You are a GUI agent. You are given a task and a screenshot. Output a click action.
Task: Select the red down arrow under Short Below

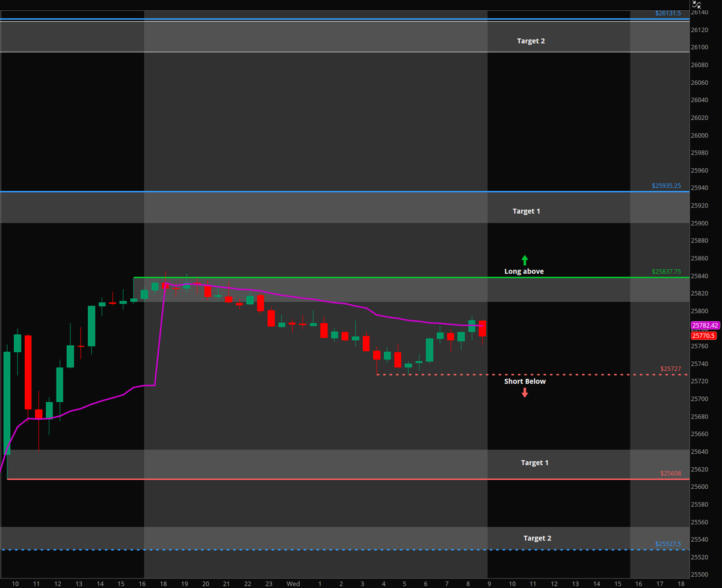click(525, 393)
